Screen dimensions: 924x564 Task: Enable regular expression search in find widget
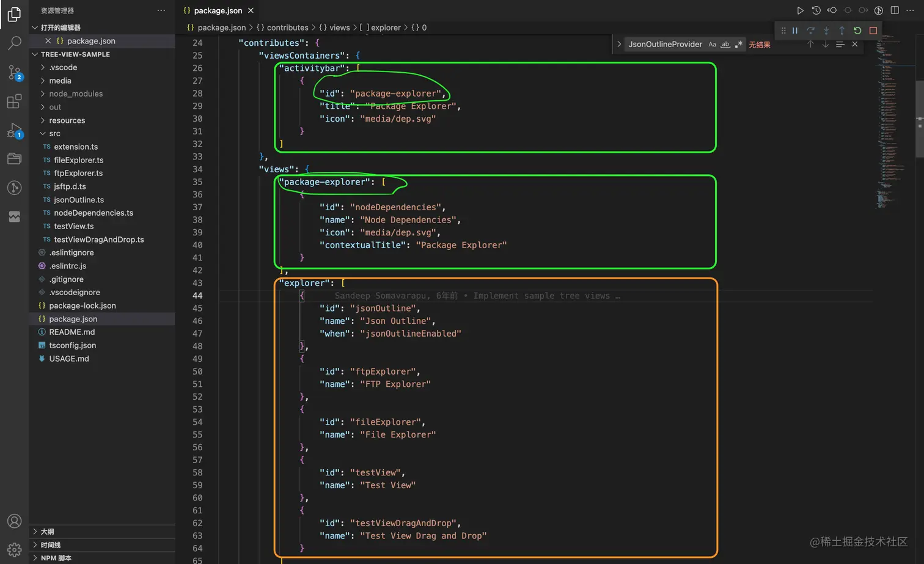[x=739, y=45]
